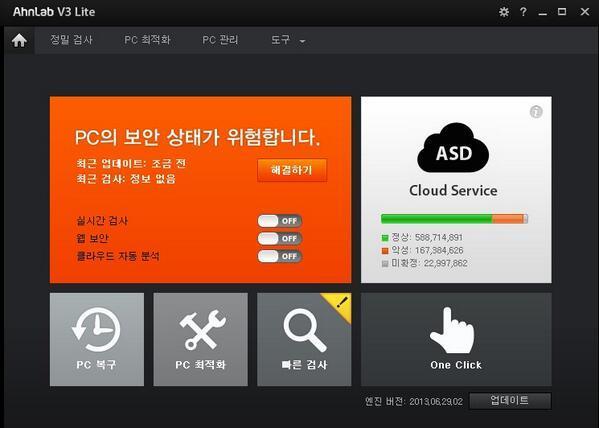The width and height of the screenshot is (599, 428).
Task: Maximize the AhnLab V3 Lite window
Action: tap(562, 12)
